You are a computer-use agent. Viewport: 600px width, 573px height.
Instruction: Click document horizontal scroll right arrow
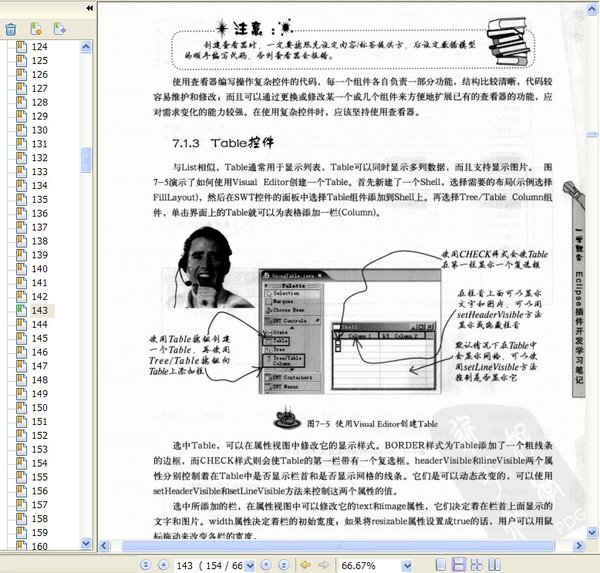[579, 545]
